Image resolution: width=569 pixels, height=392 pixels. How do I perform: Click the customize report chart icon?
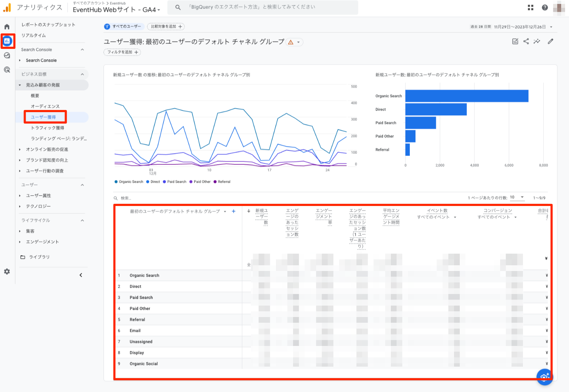pyautogui.click(x=515, y=41)
